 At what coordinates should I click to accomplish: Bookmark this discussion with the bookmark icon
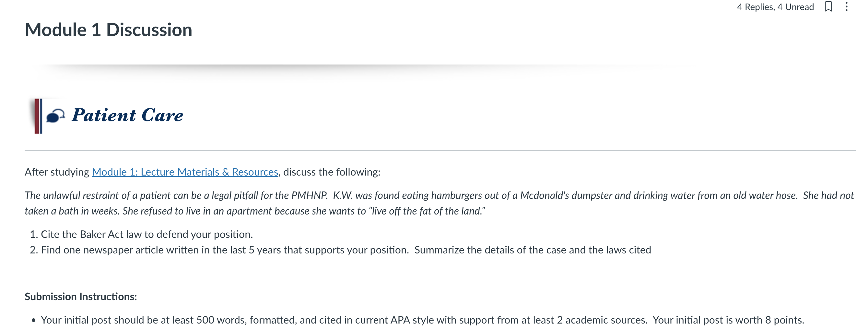[x=828, y=7]
